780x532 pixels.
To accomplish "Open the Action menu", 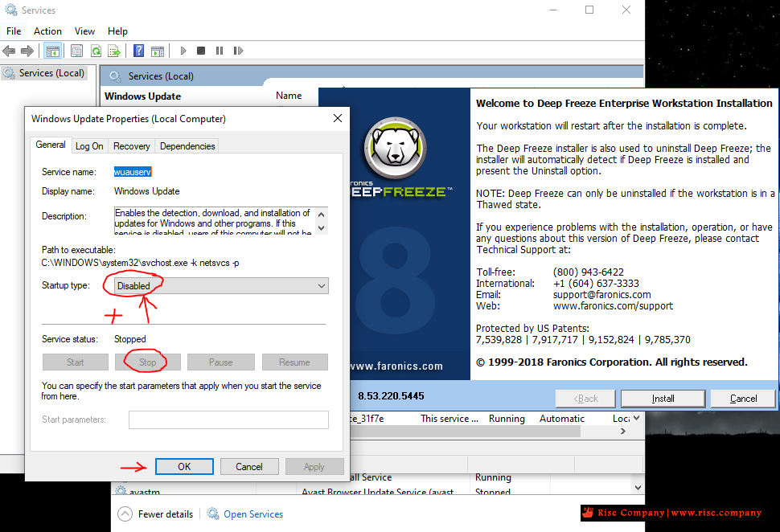I will pos(47,31).
